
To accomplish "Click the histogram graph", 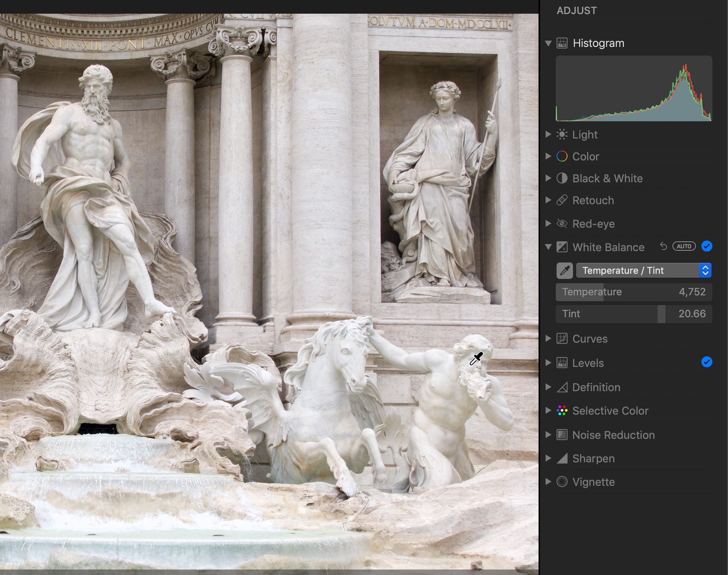I will [634, 88].
